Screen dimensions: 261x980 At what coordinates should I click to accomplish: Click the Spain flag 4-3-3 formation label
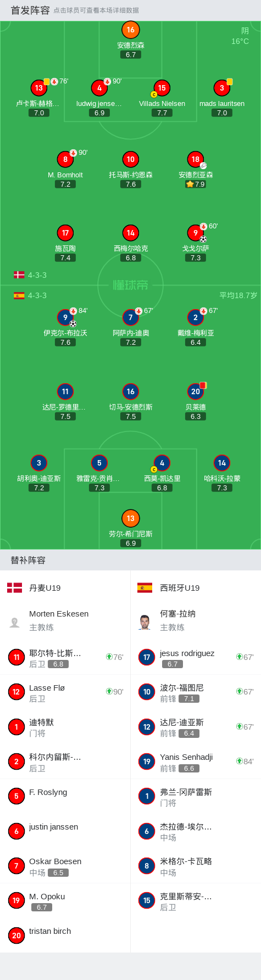point(30,295)
